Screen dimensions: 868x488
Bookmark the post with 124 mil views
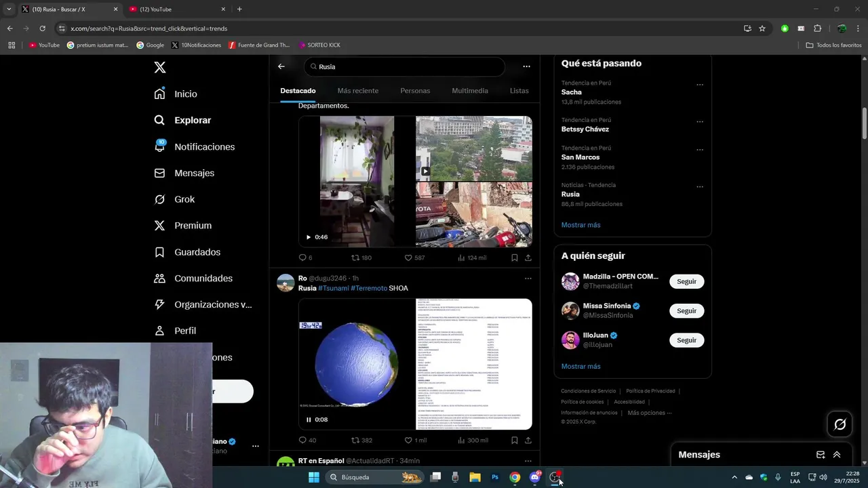pyautogui.click(x=515, y=258)
